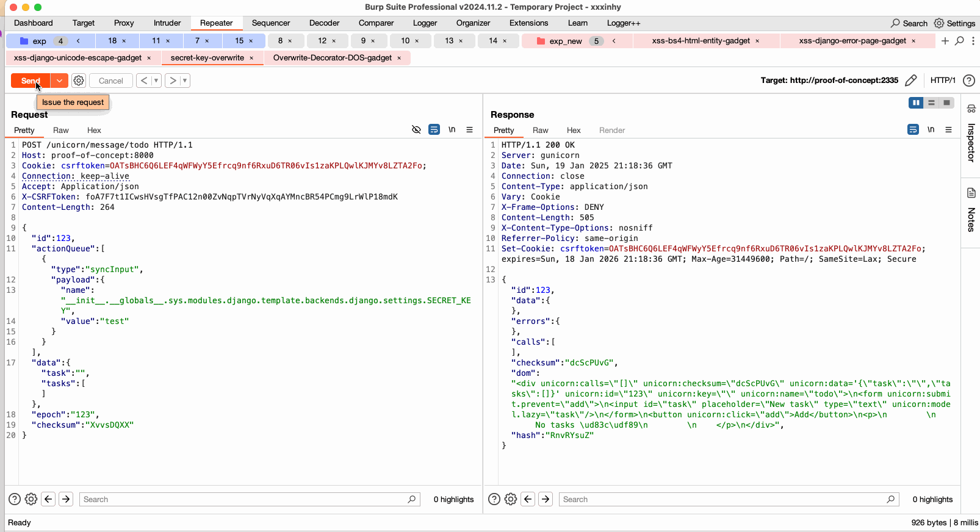Switch Request view to Raw
Screen dimensions: 980x532
tap(61, 130)
